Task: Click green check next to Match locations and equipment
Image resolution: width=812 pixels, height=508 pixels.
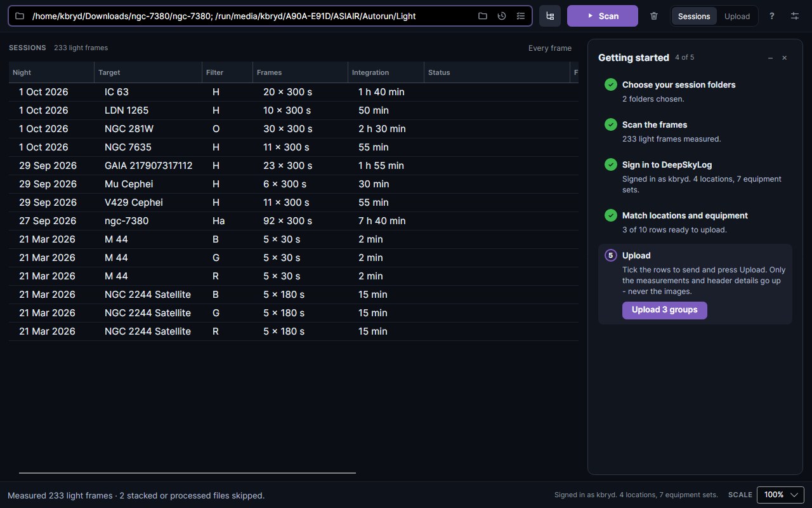Action: pos(611,215)
